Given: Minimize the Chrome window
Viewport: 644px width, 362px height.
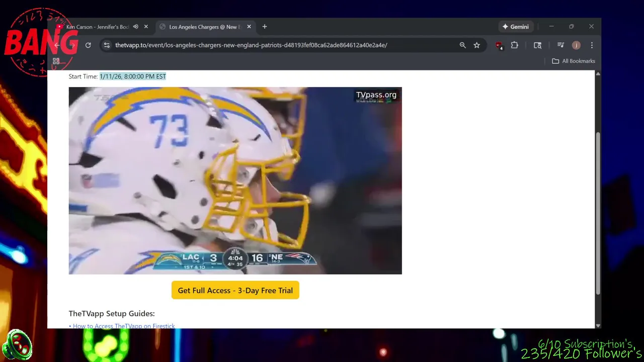Looking at the screenshot, I should (x=551, y=27).
